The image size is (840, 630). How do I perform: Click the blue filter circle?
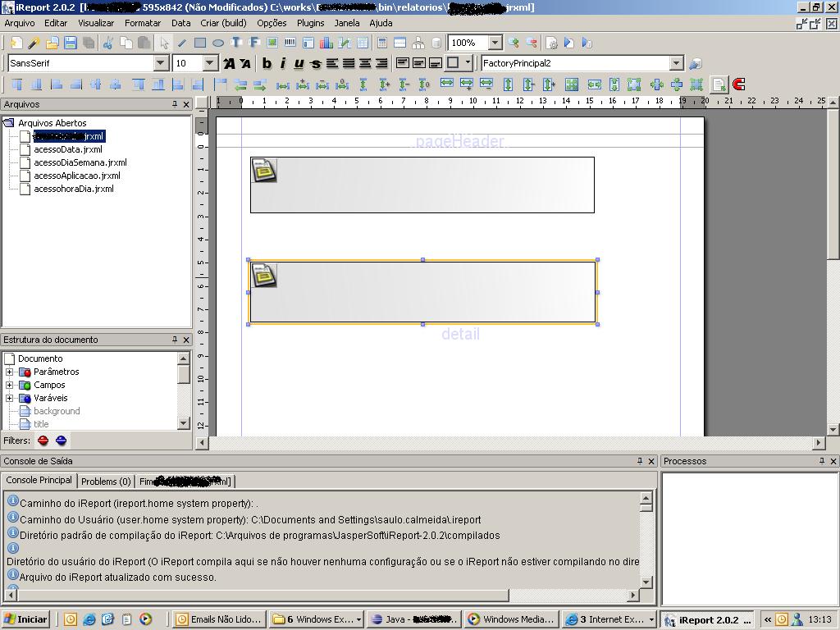[61, 441]
